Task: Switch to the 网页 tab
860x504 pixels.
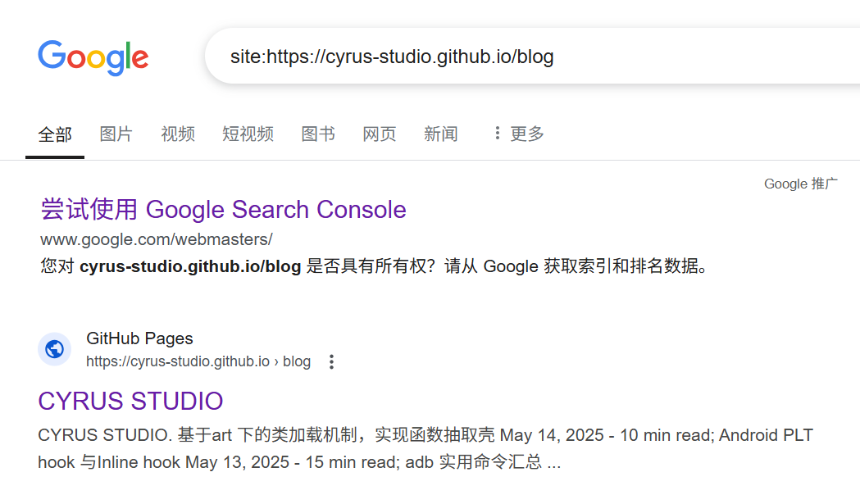Action: pyautogui.click(x=380, y=134)
